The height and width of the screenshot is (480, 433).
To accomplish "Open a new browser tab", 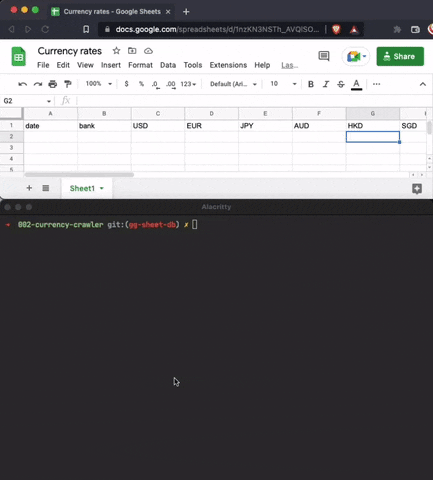I will 186,12.
